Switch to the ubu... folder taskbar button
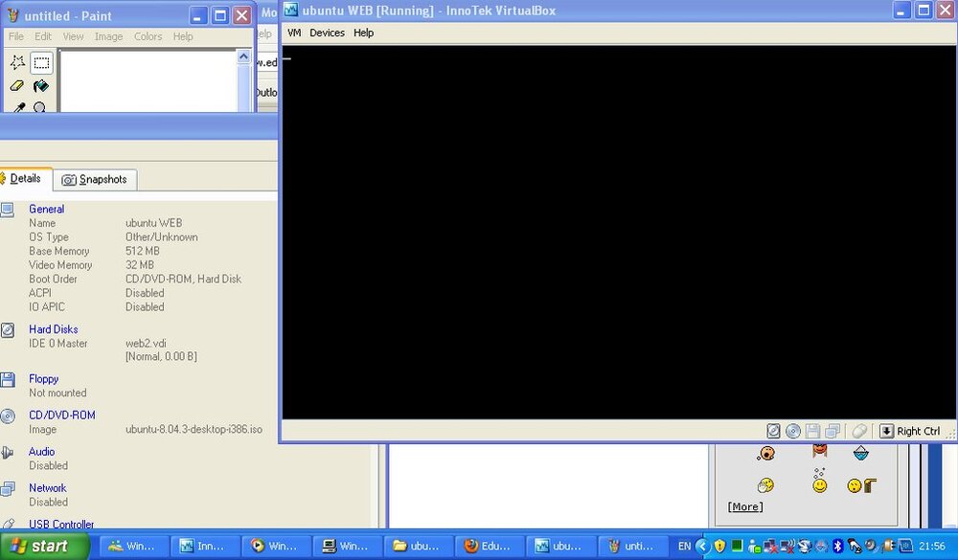This screenshot has width=958, height=560. 420,546
